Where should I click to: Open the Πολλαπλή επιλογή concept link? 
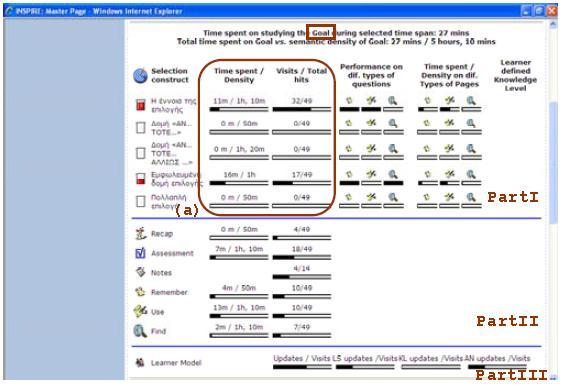(x=169, y=202)
